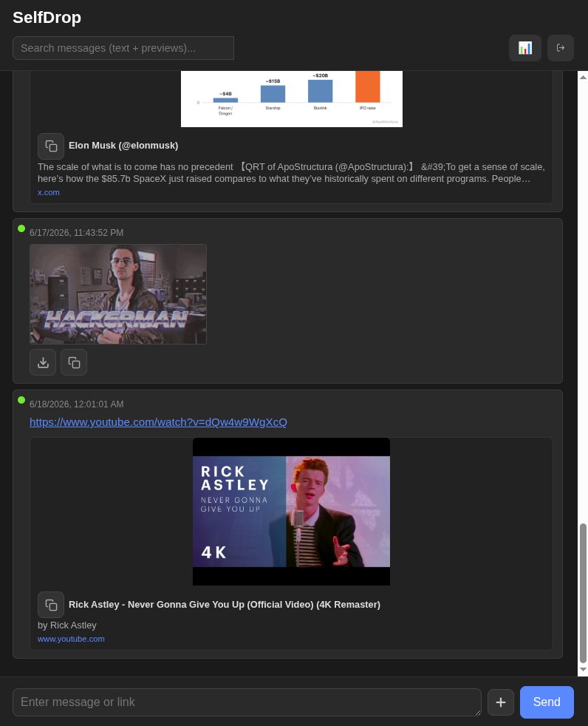This screenshot has height=726, width=588.
Task: Click the vertical scrollbar thumb
Action: tap(583, 593)
